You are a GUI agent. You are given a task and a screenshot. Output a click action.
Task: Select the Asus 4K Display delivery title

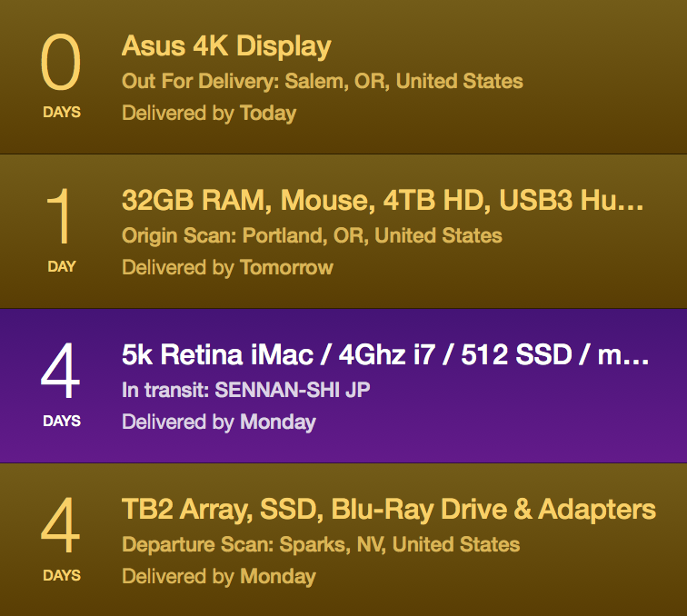click(x=226, y=46)
